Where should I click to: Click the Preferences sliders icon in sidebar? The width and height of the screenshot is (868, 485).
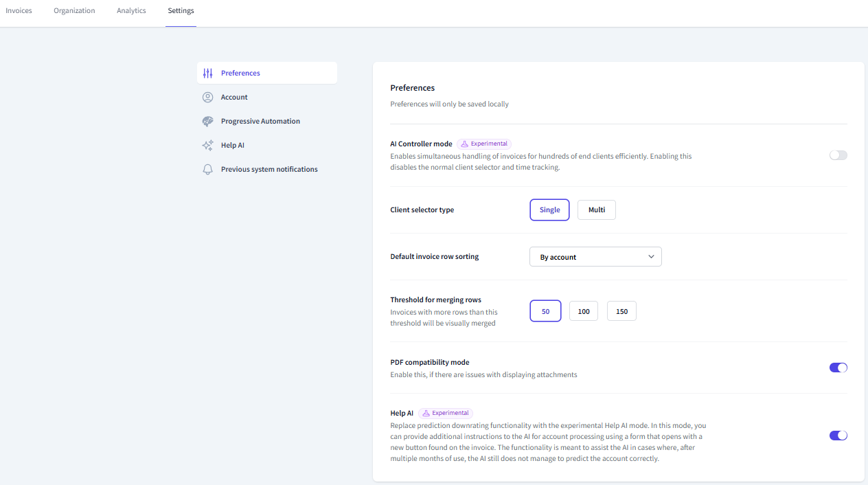pyautogui.click(x=207, y=74)
